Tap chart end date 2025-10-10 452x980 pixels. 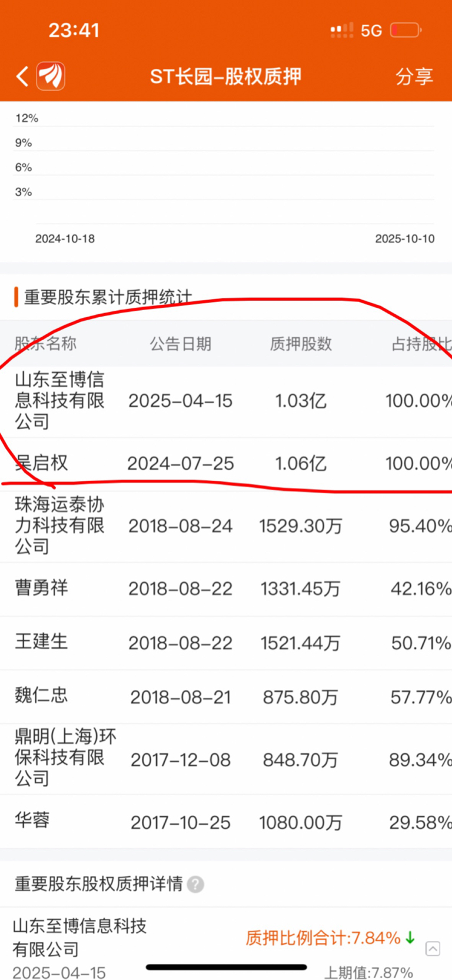405,239
